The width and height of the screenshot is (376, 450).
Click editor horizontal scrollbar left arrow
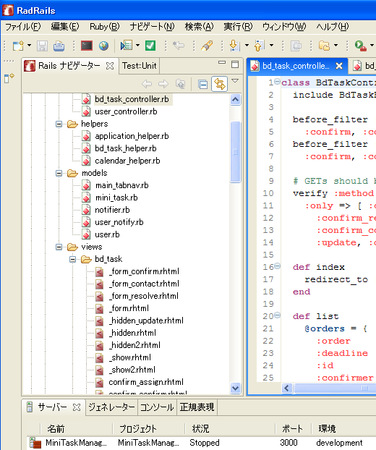[287, 388]
